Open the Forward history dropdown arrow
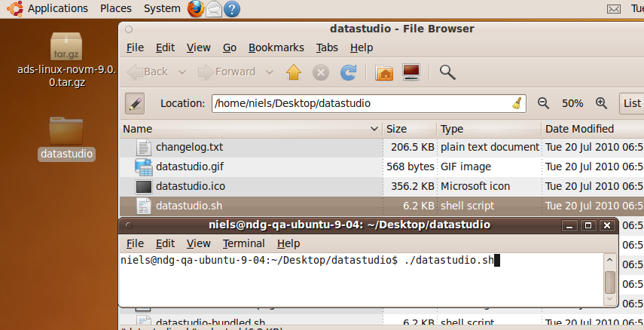Screen dimensions: 644x330 pyautogui.click(x=270, y=72)
